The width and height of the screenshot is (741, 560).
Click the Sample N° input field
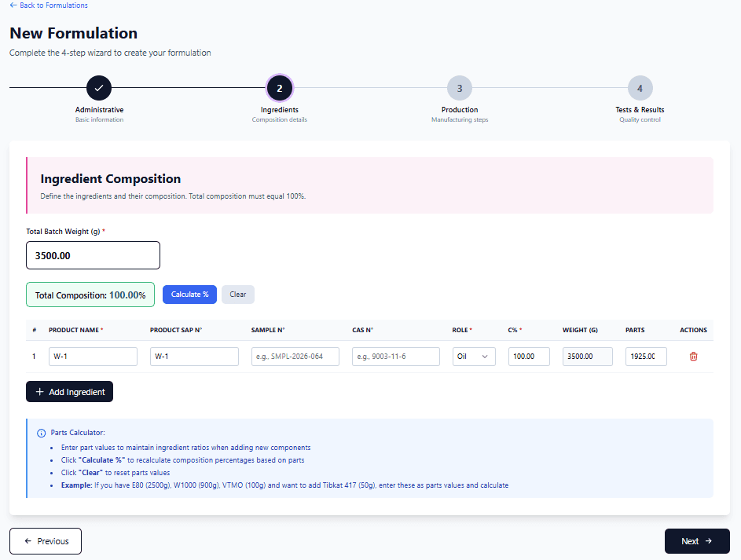pyautogui.click(x=295, y=357)
